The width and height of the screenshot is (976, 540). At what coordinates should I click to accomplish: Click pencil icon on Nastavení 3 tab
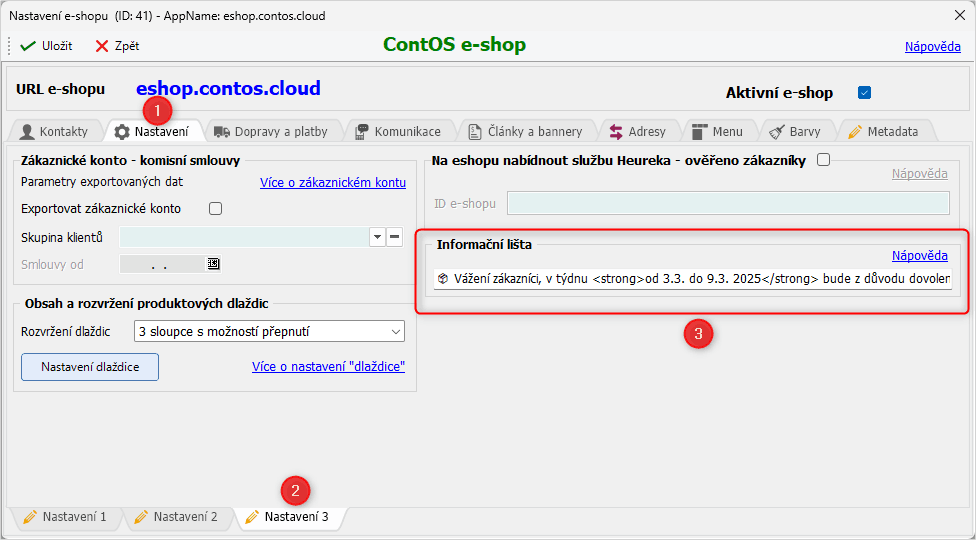[251, 517]
